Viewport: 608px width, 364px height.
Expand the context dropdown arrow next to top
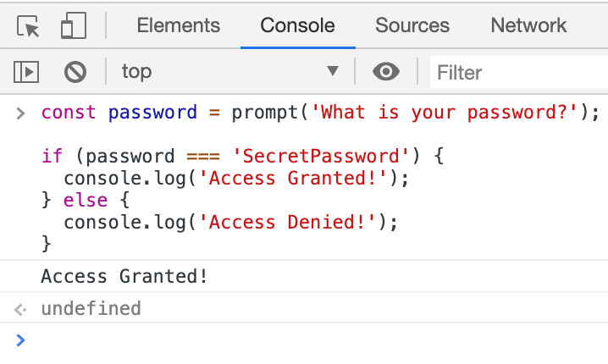333,72
